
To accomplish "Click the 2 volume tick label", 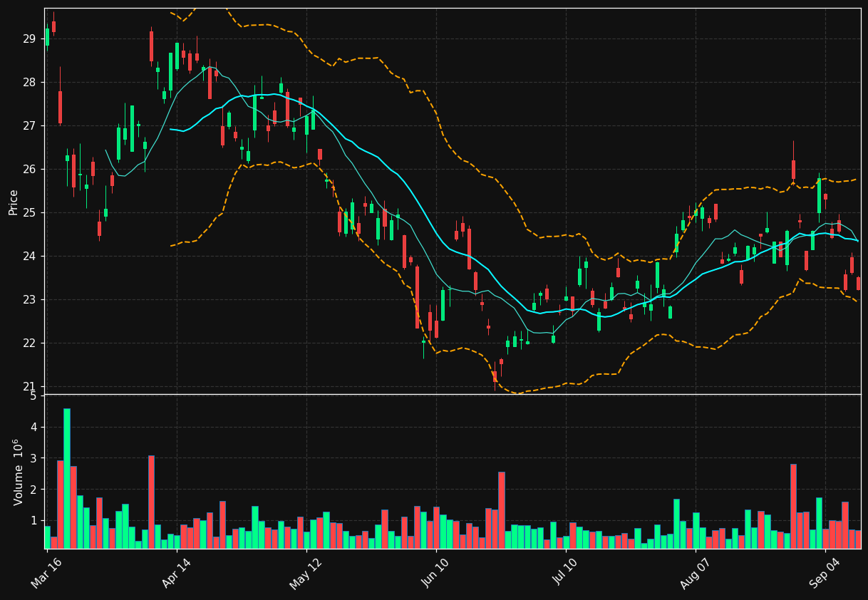I will pos(33,490).
